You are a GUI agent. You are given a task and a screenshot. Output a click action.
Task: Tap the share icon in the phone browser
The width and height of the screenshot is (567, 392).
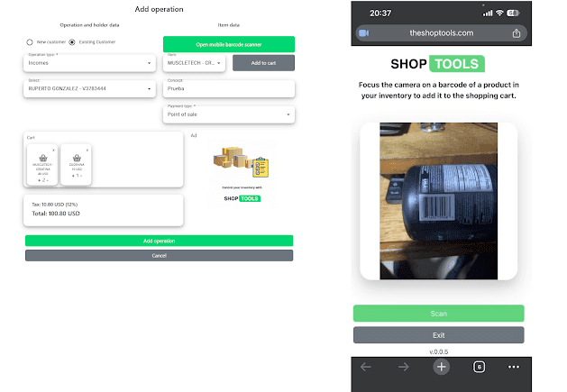click(516, 33)
